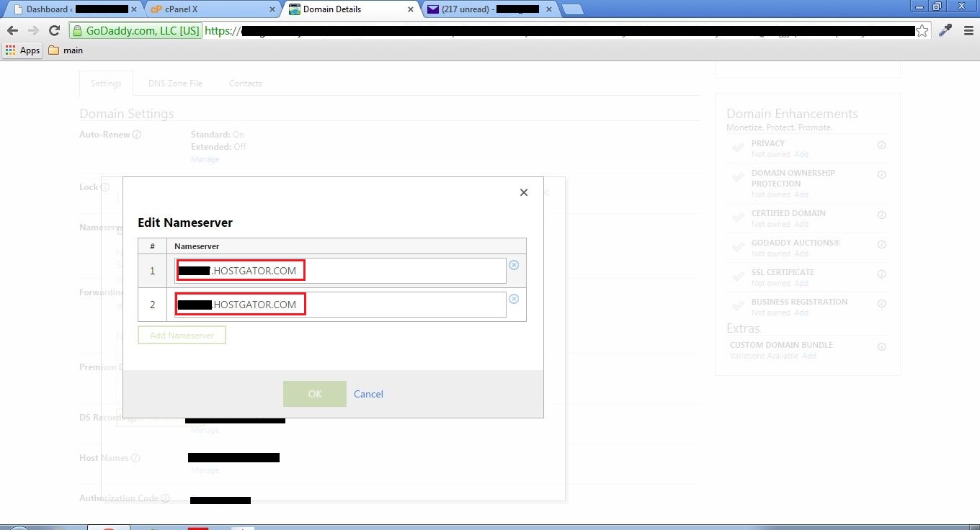
Task: Click the SSL Certificate checkmark icon
Action: [738, 277]
